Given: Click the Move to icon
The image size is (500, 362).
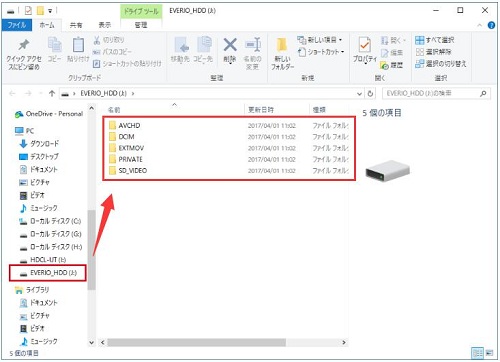Looking at the screenshot, I should (x=181, y=45).
